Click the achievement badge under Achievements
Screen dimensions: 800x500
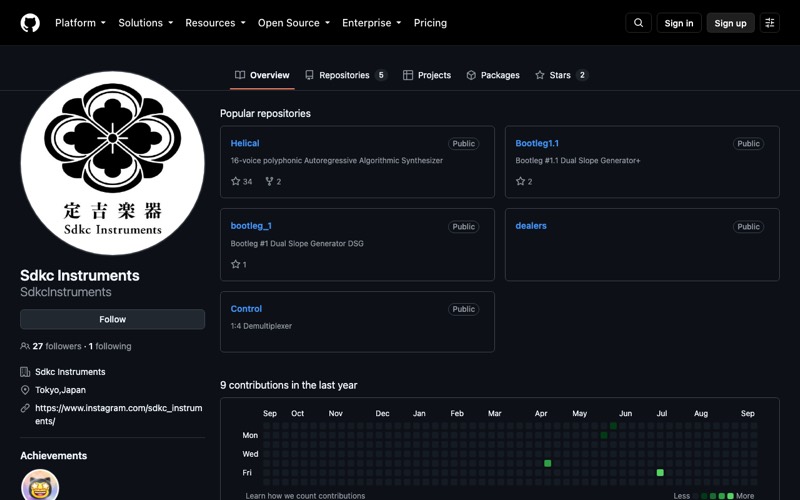[40, 485]
